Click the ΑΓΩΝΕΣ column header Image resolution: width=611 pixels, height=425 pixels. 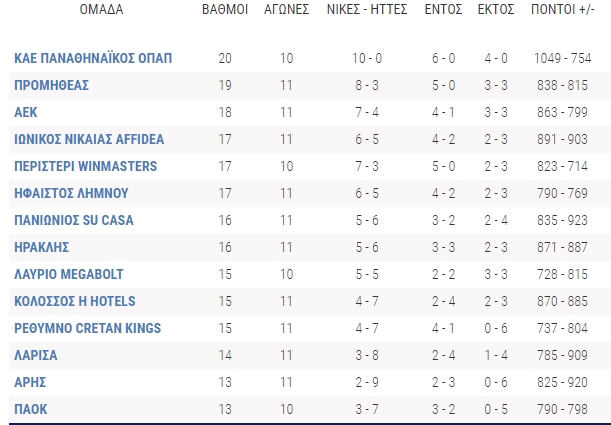286,9
